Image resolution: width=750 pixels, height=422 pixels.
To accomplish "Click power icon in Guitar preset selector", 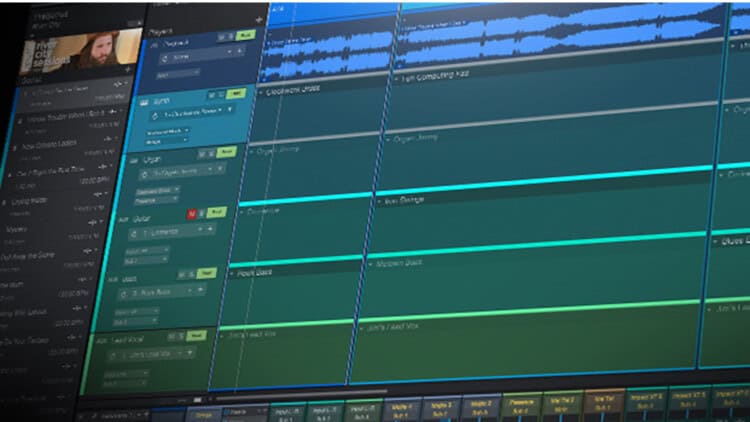I will point(133,234).
